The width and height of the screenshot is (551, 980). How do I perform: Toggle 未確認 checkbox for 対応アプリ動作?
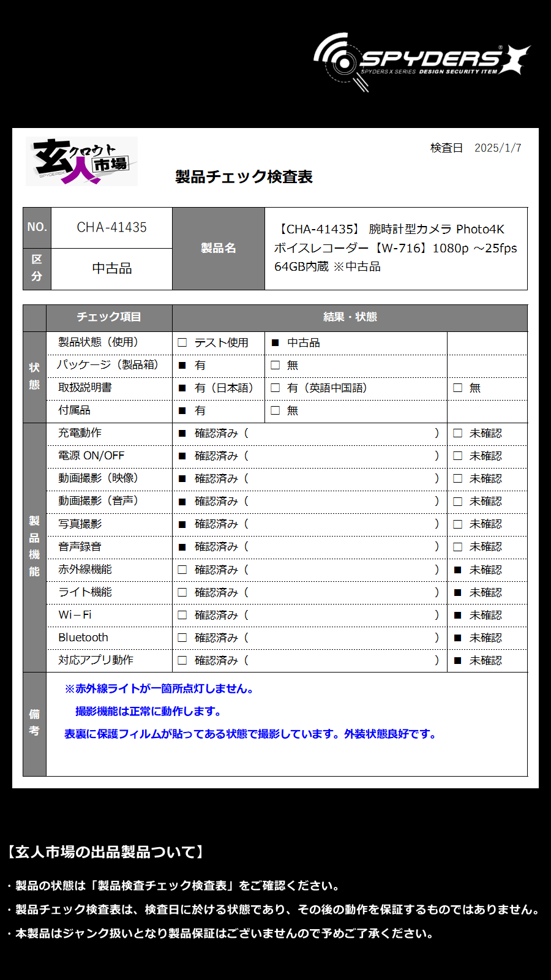(x=457, y=660)
